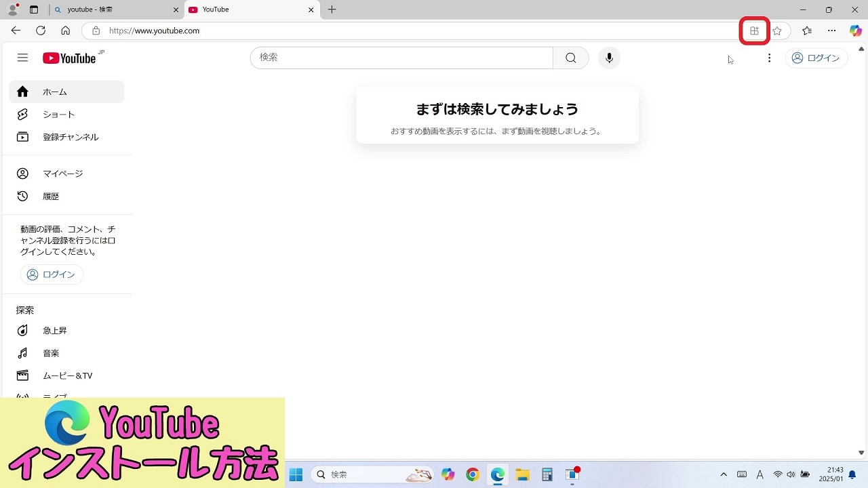Open Shorts (ショート) in sidebar
This screenshot has height=488, width=868.
66,115
